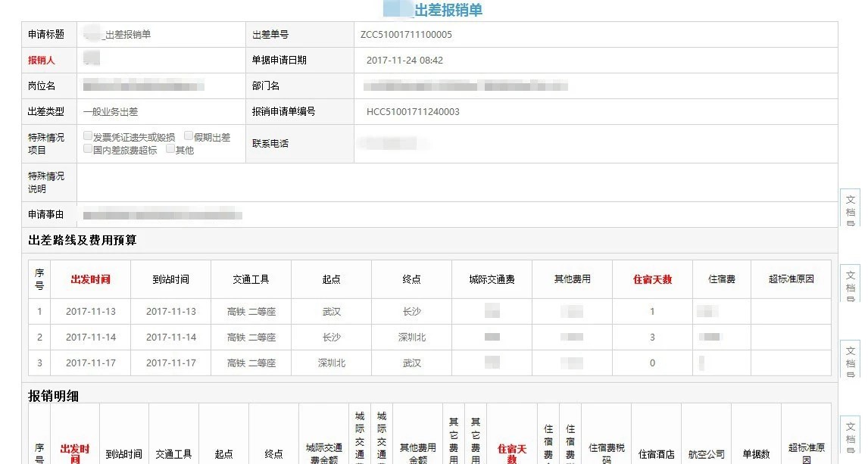Screen dimensions: 868x464
Task: Click the 2017-11-17 departure date in row 3
Action: tap(90, 363)
